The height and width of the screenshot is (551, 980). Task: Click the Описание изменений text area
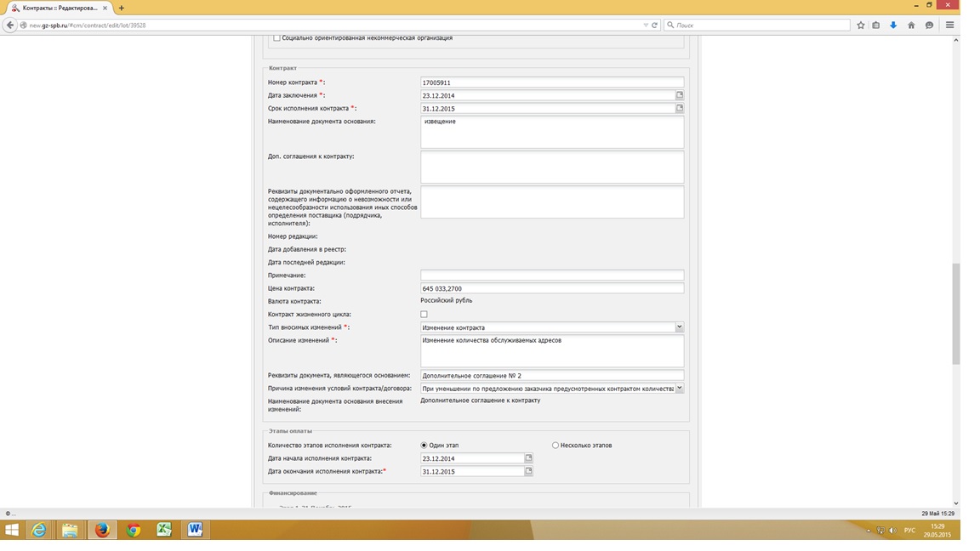552,351
